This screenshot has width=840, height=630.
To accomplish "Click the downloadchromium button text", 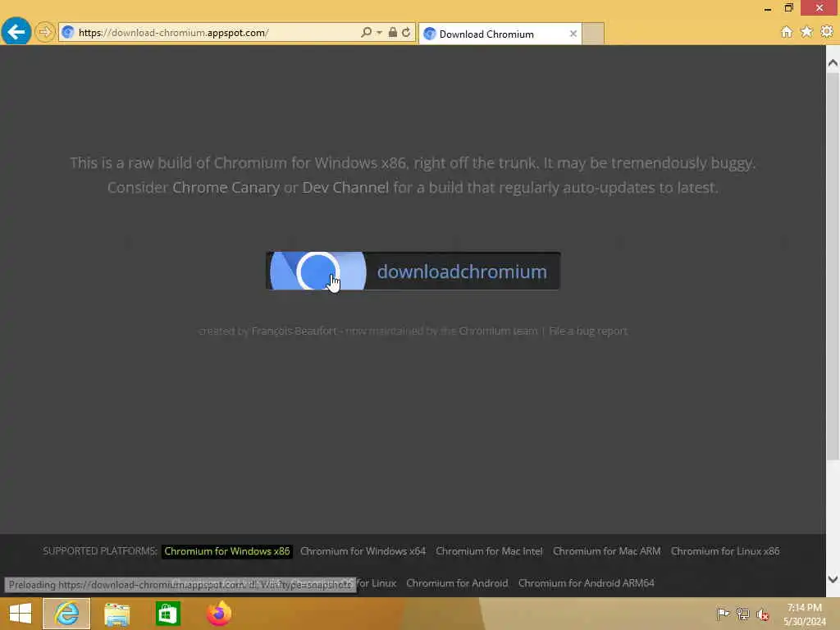I will [462, 272].
